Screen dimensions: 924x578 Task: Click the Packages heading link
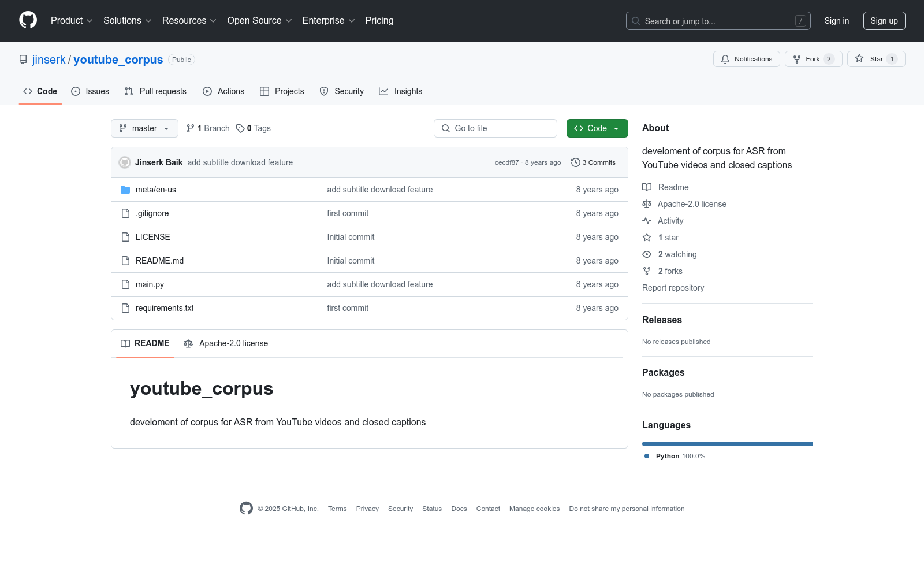point(664,372)
